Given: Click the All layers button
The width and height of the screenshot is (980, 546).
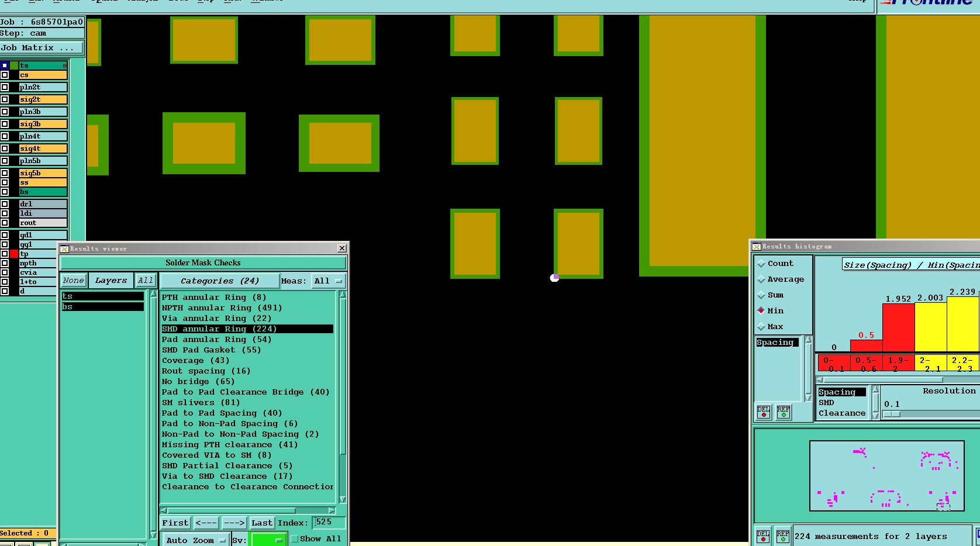Looking at the screenshot, I should pyautogui.click(x=146, y=281).
